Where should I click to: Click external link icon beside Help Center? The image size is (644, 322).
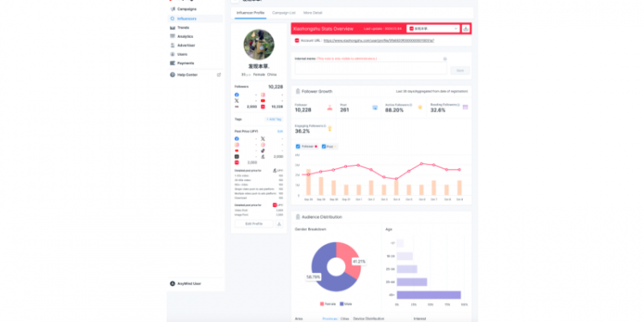[219, 75]
